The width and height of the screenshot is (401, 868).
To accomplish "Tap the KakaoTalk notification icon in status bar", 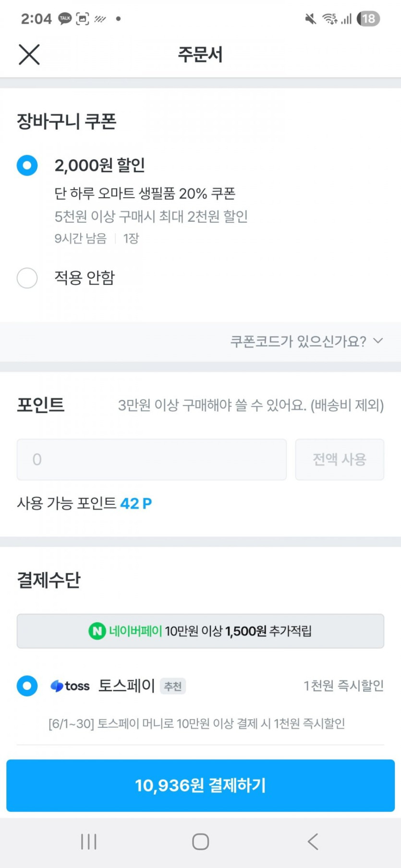I will [65, 19].
